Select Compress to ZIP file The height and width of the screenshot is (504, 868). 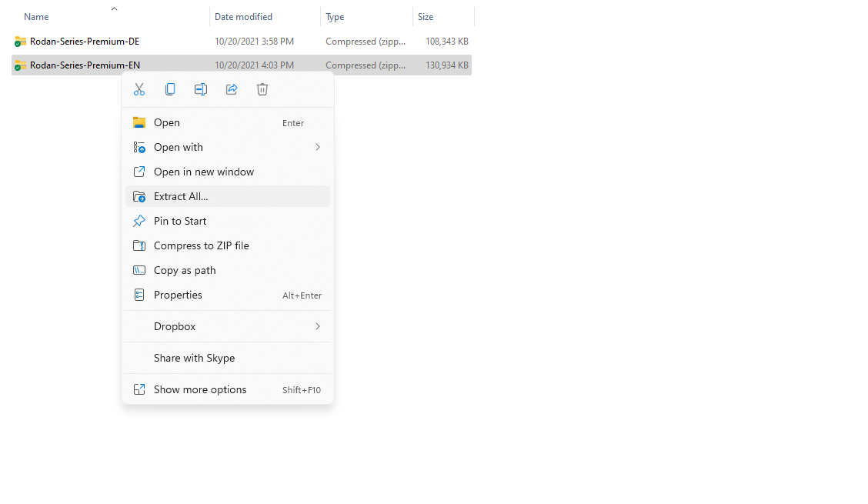pyautogui.click(x=202, y=245)
